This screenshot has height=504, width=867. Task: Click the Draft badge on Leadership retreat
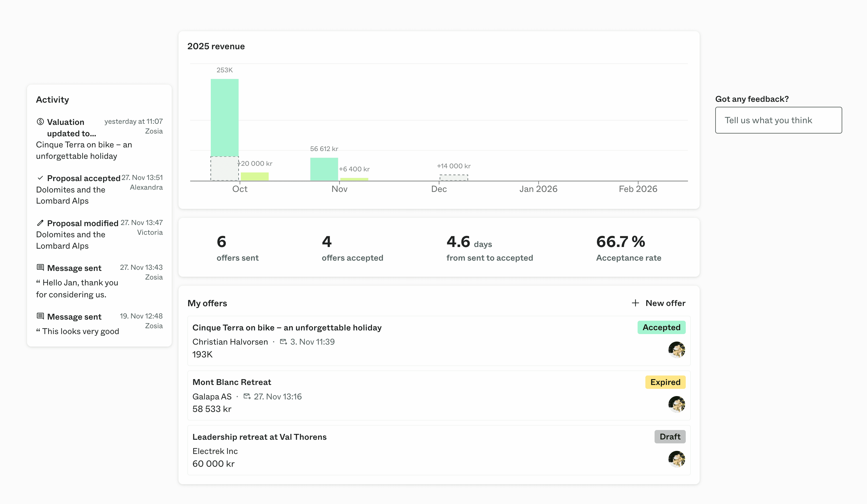(x=670, y=436)
